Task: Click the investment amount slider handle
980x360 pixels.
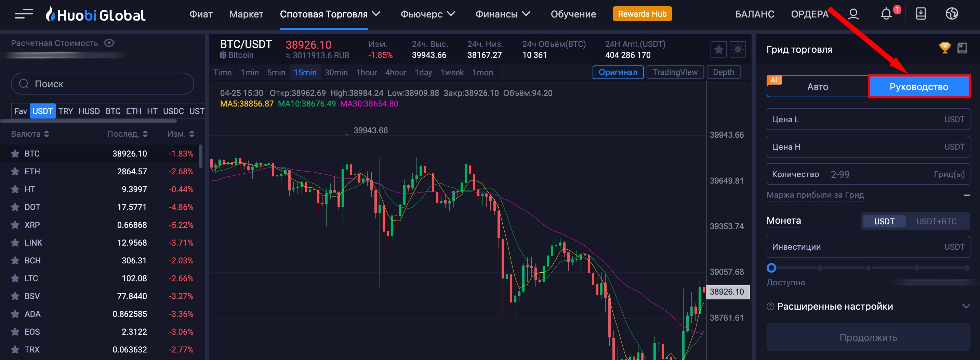Action: tap(771, 268)
